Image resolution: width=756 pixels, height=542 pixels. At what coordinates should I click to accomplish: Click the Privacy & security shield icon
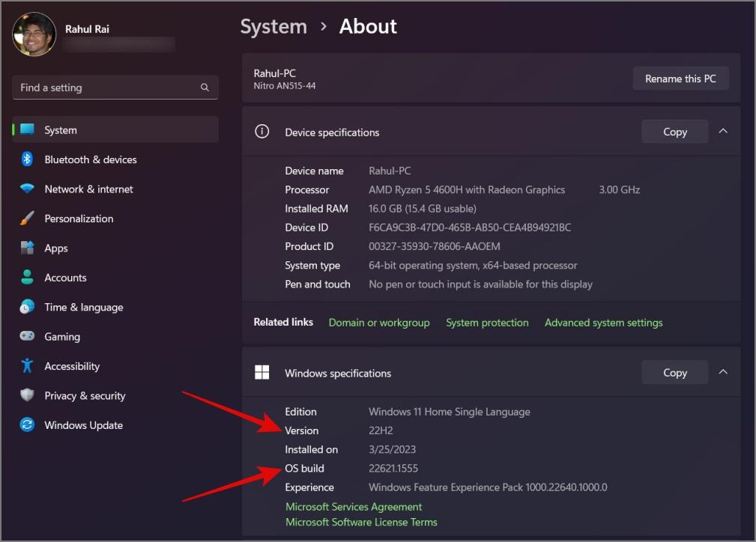pos(27,395)
